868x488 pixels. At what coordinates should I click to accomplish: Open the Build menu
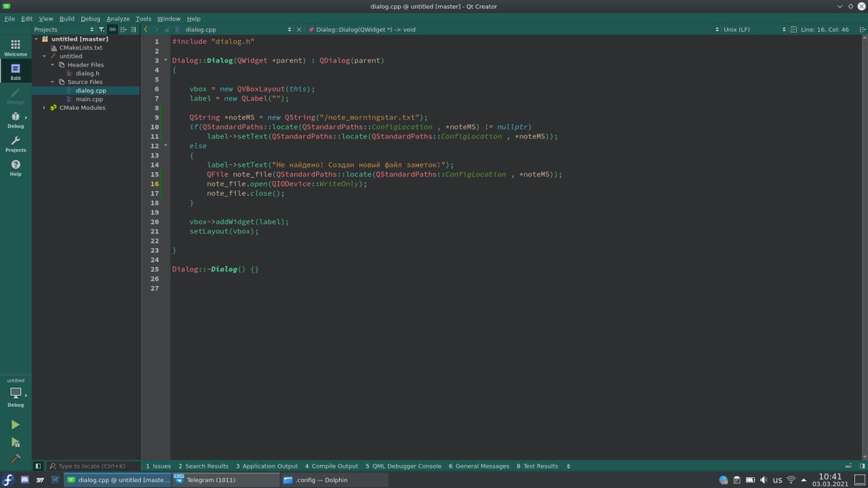pos(66,19)
